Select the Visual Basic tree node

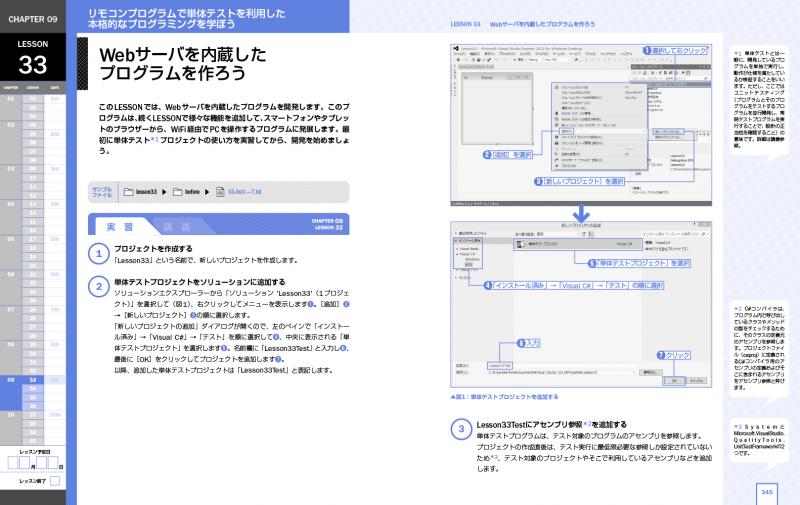tap(469, 249)
